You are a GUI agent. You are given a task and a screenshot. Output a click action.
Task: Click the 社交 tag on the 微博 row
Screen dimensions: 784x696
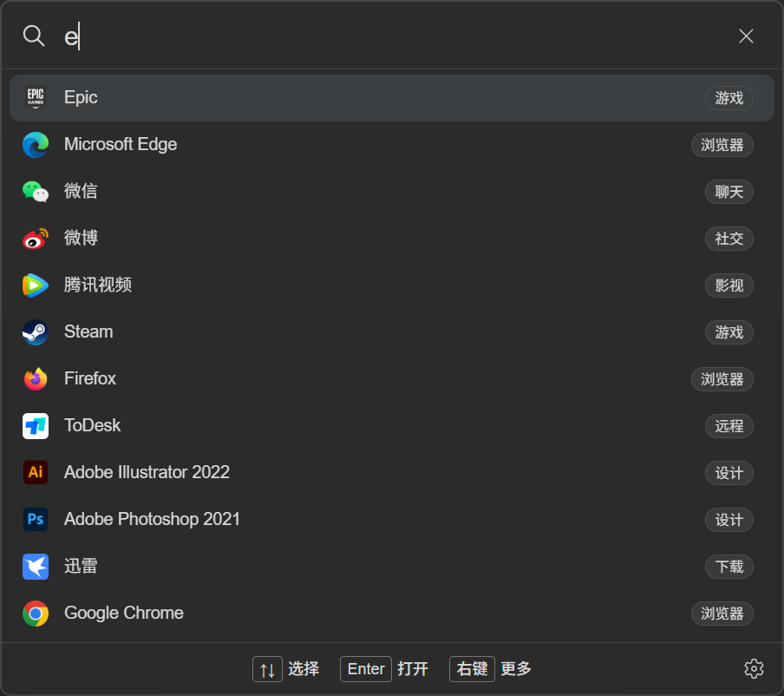point(729,239)
